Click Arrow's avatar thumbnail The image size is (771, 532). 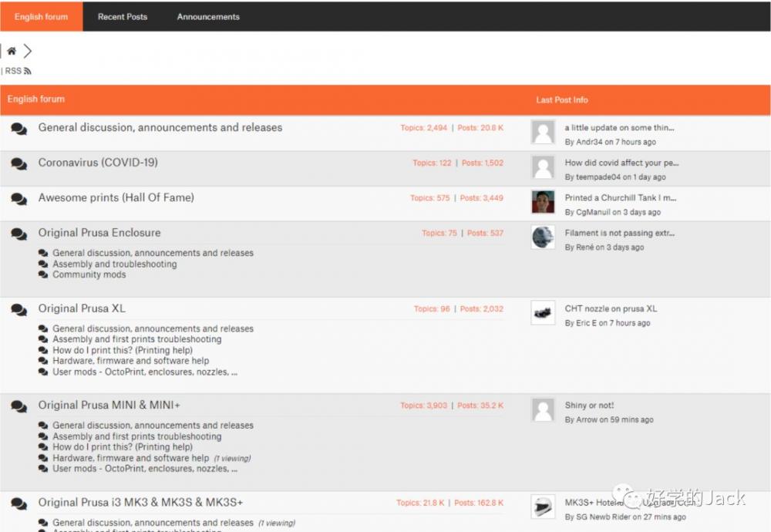pos(544,409)
